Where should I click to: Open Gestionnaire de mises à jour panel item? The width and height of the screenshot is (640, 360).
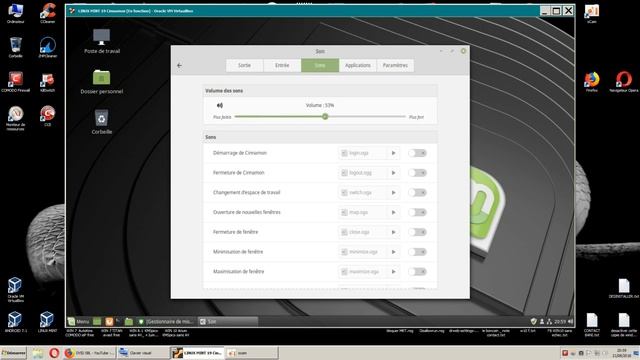pyautogui.click(x=166, y=322)
